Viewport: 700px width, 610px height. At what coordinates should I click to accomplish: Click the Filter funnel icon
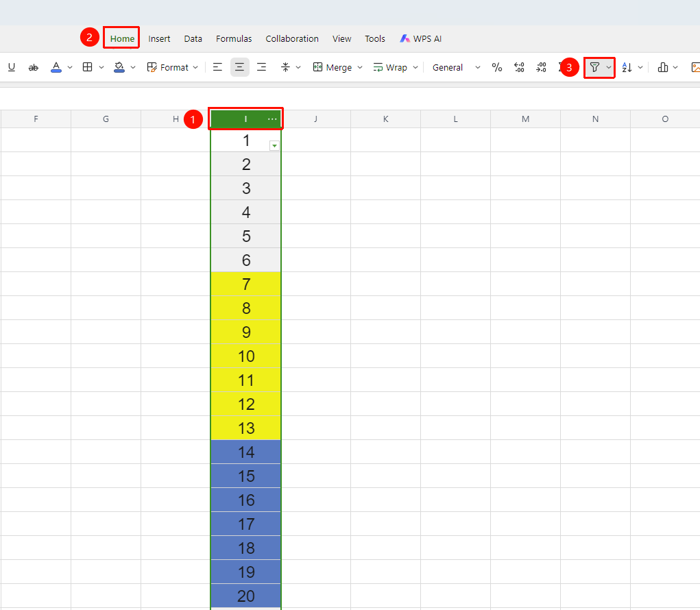pos(594,67)
